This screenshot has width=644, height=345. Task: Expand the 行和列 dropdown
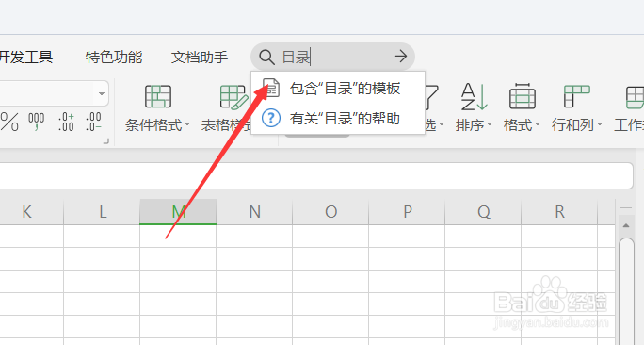(x=599, y=124)
